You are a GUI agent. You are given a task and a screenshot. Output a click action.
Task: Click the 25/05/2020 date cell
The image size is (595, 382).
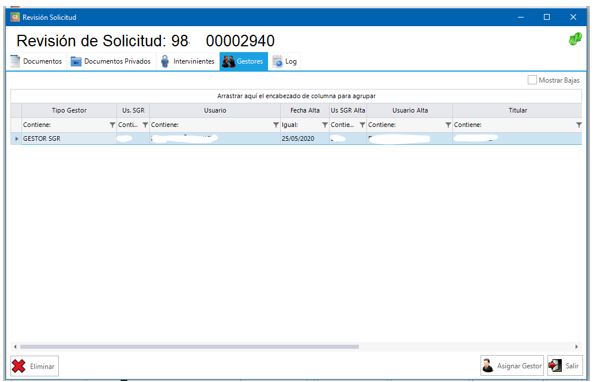[x=305, y=138]
